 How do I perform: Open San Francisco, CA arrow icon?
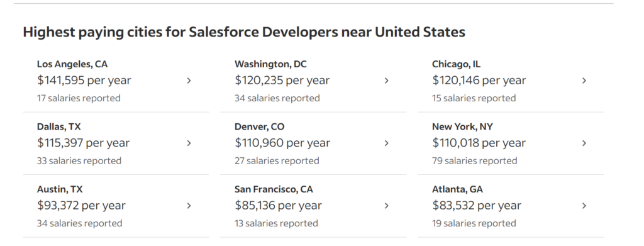pyautogui.click(x=387, y=206)
